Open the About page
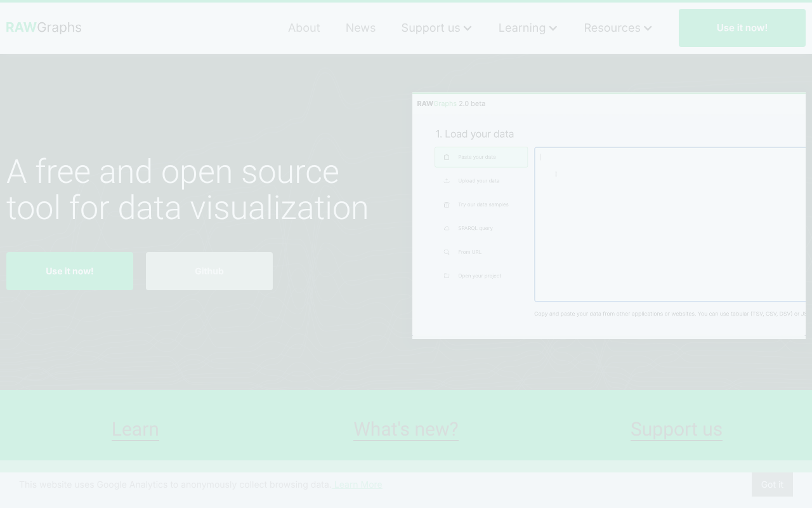Viewport: 812px width, 508px height. (x=304, y=28)
